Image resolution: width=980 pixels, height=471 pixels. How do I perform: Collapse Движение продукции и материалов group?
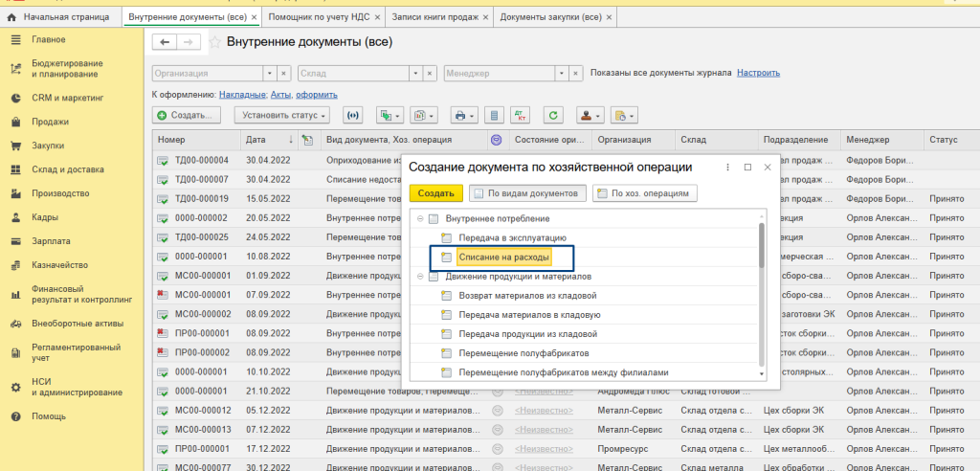coord(419,277)
